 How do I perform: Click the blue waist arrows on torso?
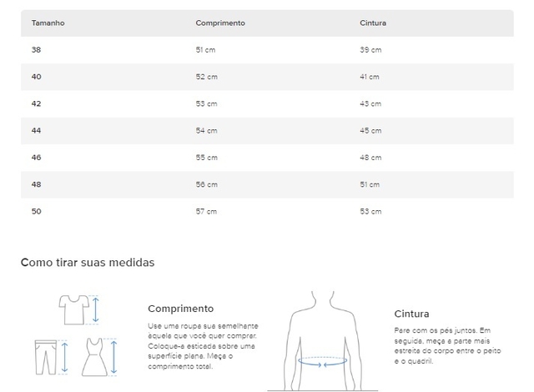click(323, 362)
